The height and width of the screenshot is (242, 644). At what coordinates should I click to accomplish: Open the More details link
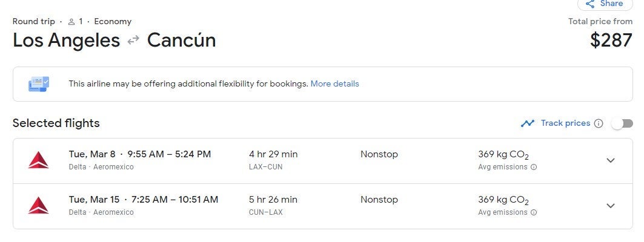click(334, 84)
